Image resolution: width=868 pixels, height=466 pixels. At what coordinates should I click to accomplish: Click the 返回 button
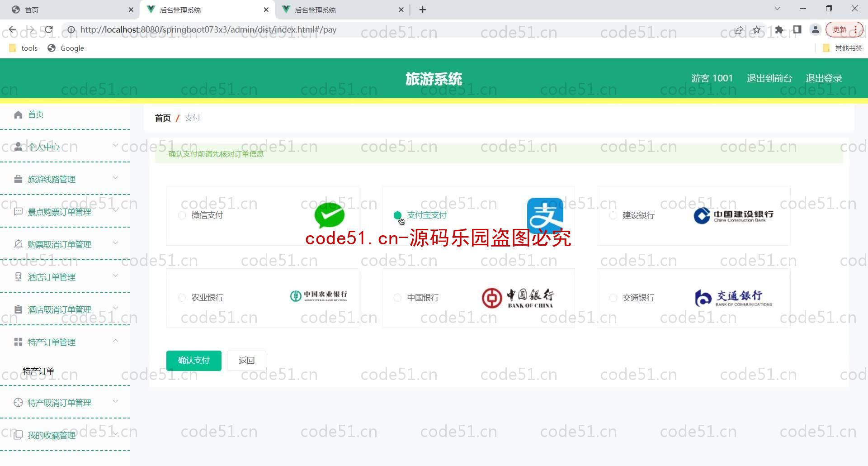[246, 361]
